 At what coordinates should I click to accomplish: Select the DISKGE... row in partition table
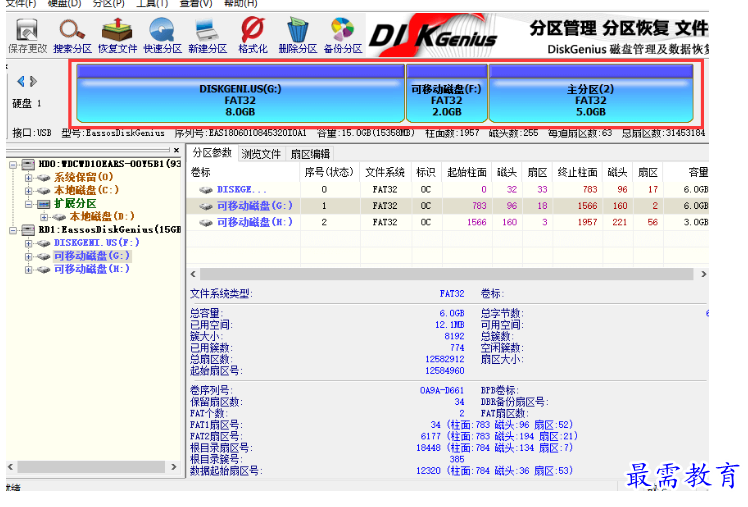pyautogui.click(x=241, y=189)
